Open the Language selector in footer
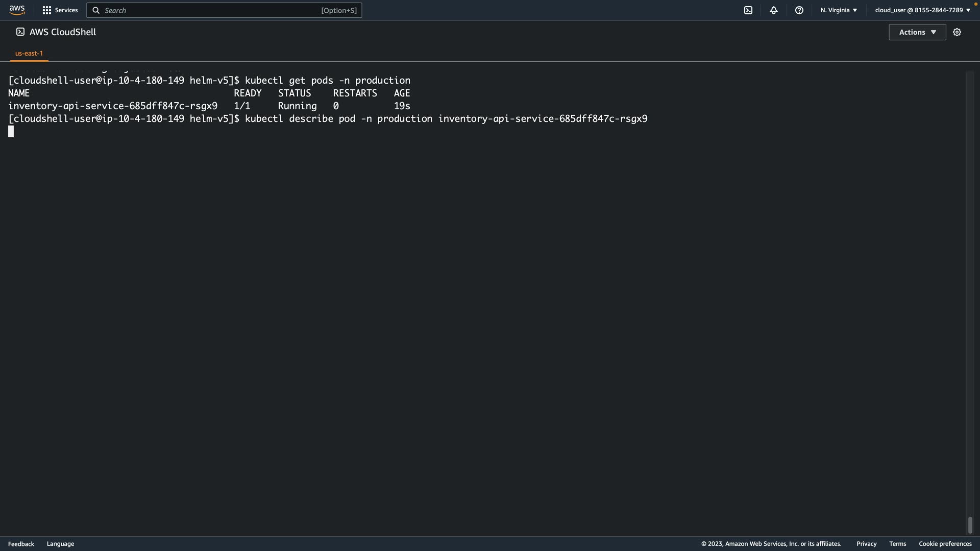Screen dimensions: 980x551 tap(60, 544)
